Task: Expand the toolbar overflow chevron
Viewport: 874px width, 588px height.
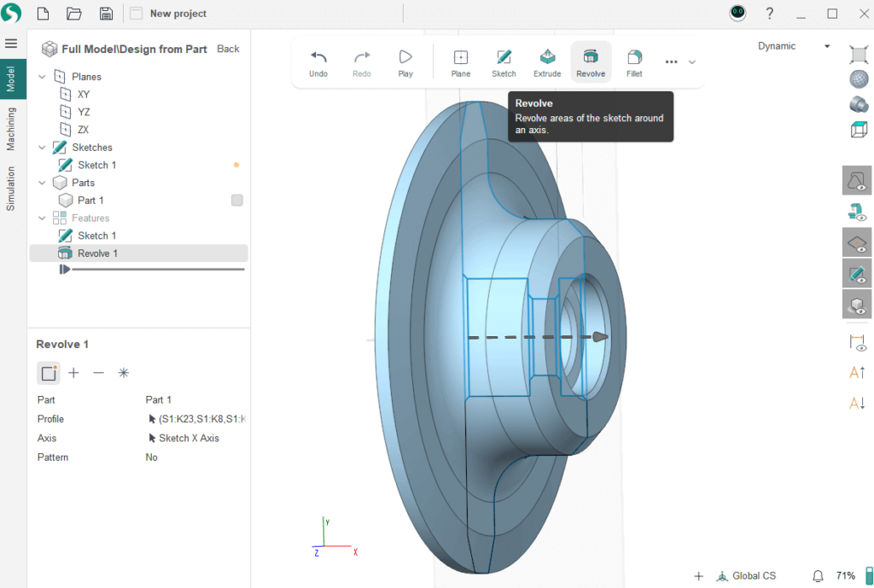Action: [692, 62]
